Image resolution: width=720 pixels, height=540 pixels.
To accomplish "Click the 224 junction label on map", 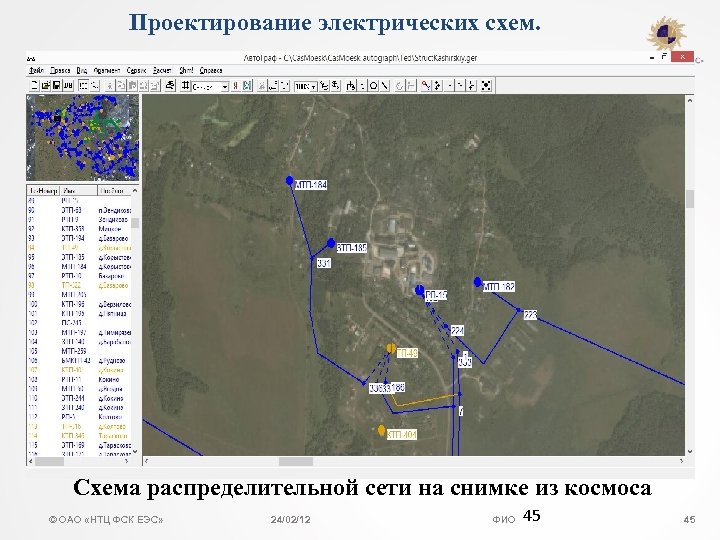I will (x=457, y=330).
